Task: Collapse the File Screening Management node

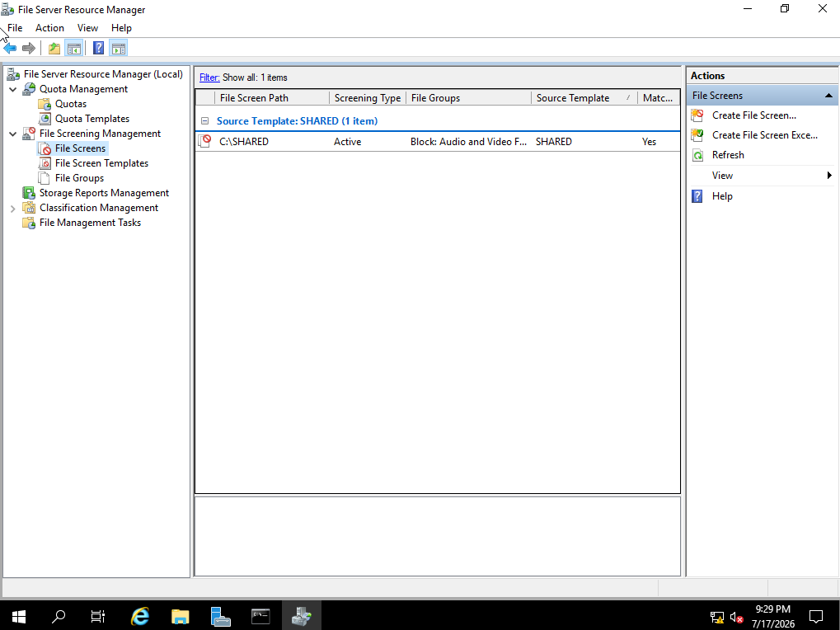Action: tap(13, 134)
